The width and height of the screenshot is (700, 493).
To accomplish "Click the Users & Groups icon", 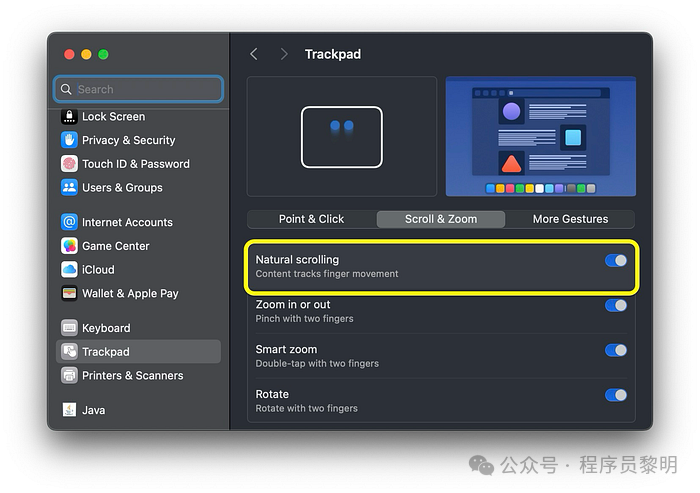I will (x=69, y=188).
